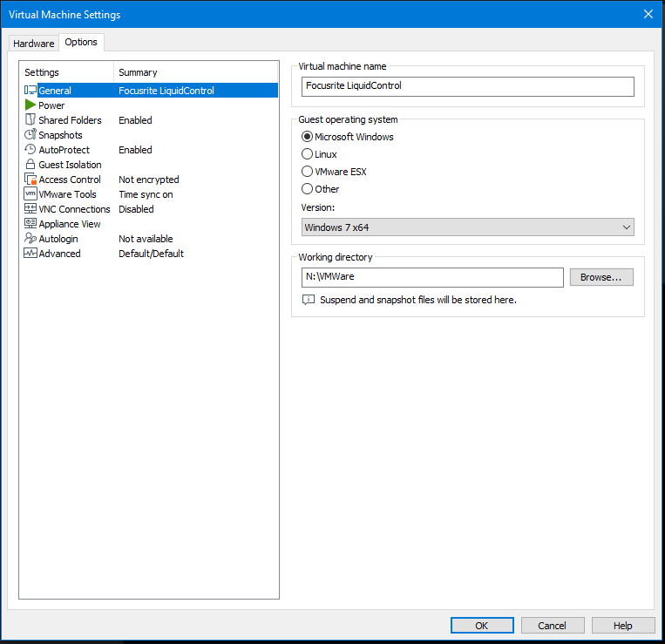Select the Linux radio button
Screen dimensions: 665x644
coord(307,154)
